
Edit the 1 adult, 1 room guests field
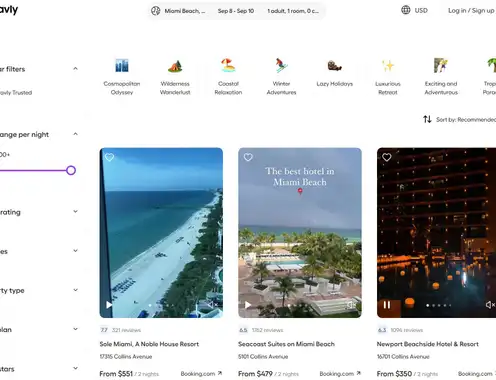pos(293,11)
